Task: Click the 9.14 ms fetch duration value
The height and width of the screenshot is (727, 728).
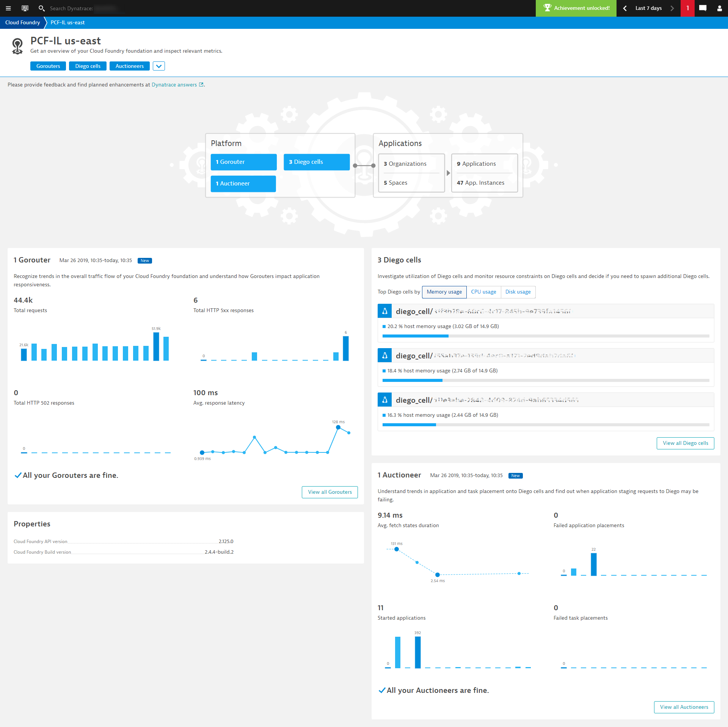Action: click(x=390, y=515)
